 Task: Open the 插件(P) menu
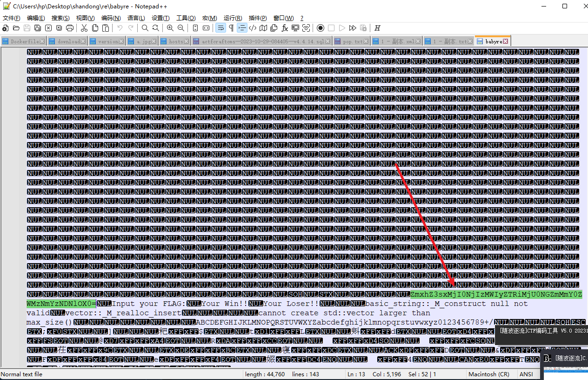pos(258,18)
